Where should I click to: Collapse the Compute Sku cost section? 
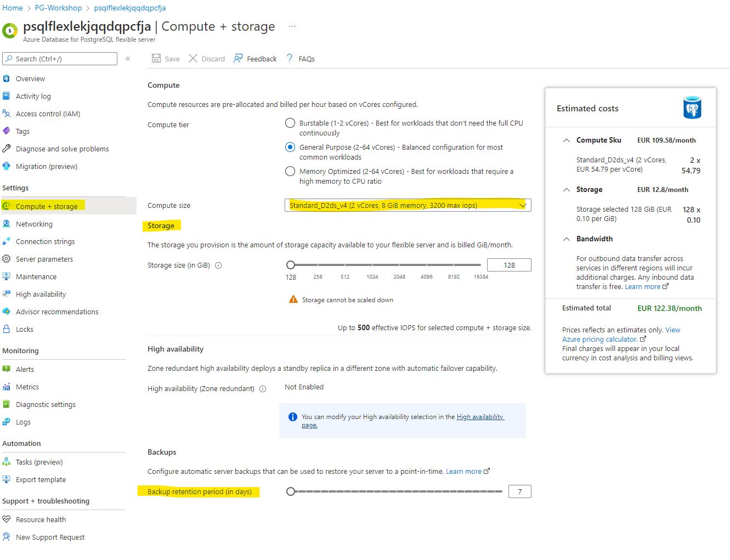coord(567,140)
